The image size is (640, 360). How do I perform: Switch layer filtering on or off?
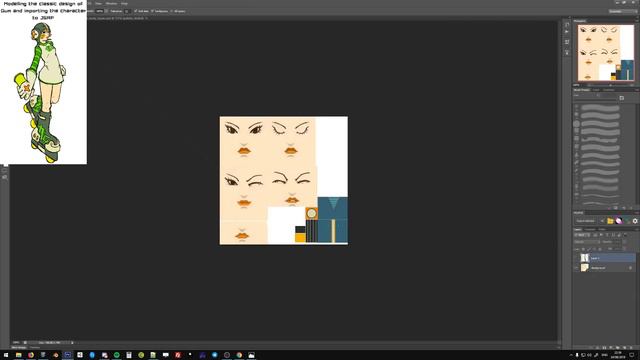coord(625,234)
